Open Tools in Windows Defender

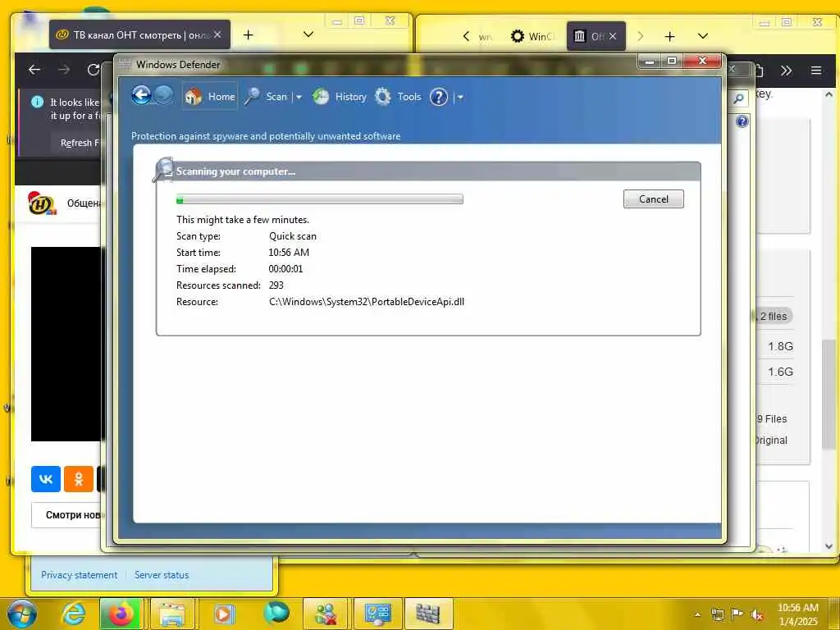tap(398, 97)
